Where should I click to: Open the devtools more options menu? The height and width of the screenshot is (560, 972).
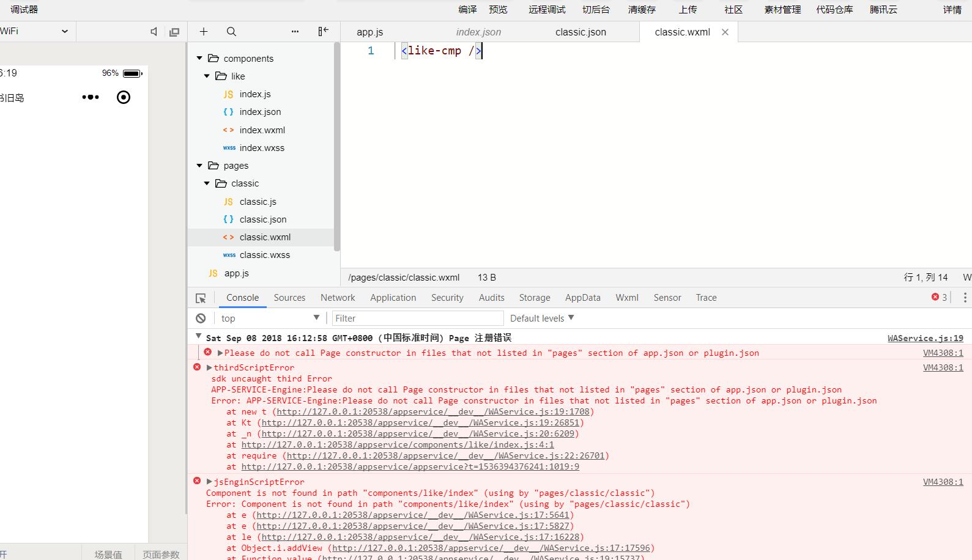(x=965, y=298)
